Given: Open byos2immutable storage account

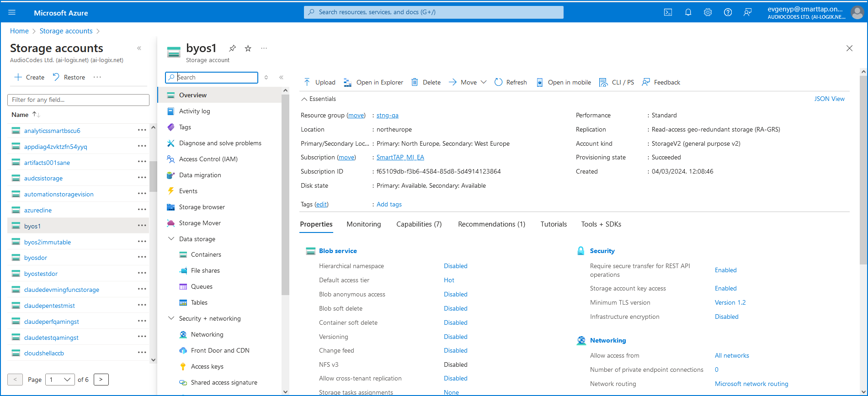Looking at the screenshot, I should point(48,242).
